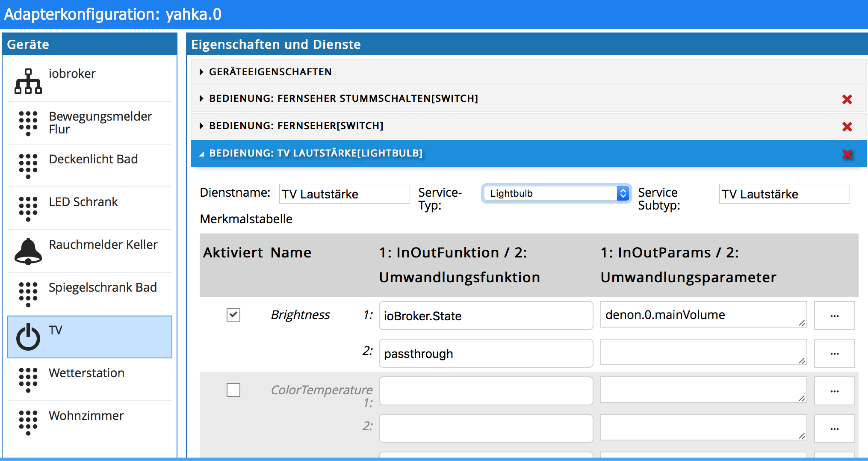Collapse the TV Lautstärke Lightbulb section
This screenshot has width=868, height=461.
tap(316, 153)
